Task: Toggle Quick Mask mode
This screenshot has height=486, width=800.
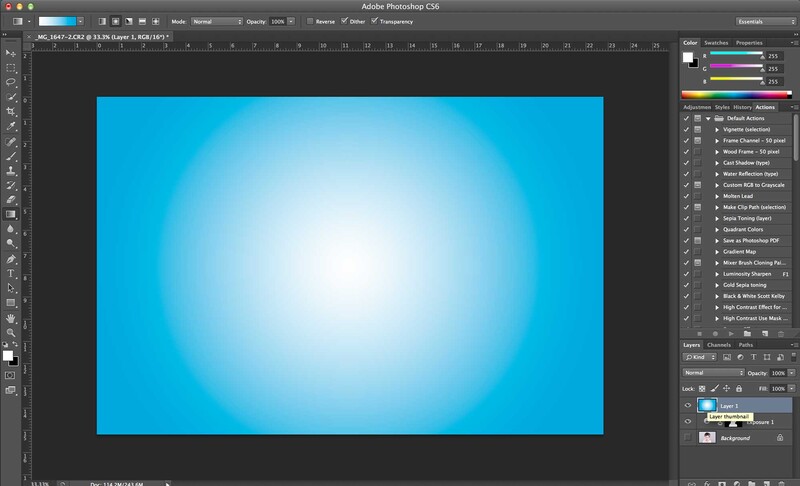Action: 10,375
